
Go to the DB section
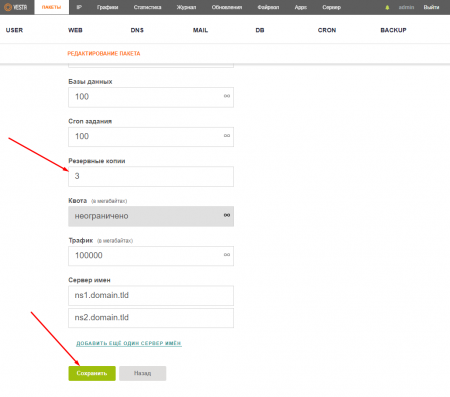(260, 30)
